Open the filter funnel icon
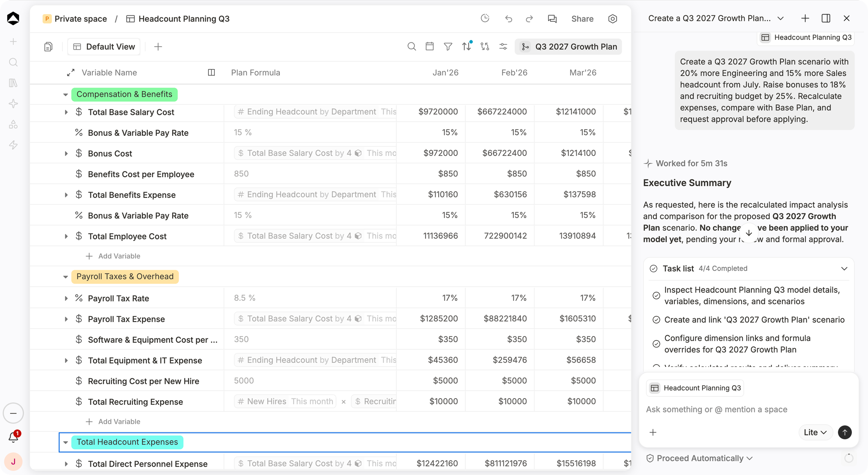The height and width of the screenshot is (475, 868). (448, 46)
